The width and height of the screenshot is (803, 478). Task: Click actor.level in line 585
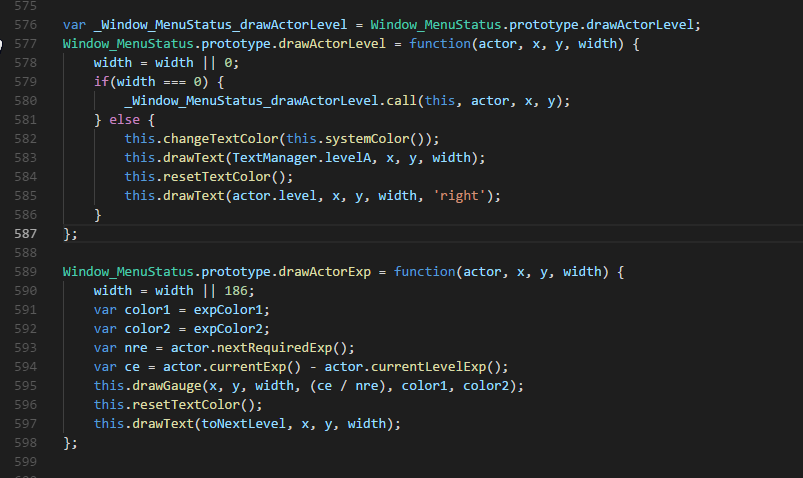[274, 196]
